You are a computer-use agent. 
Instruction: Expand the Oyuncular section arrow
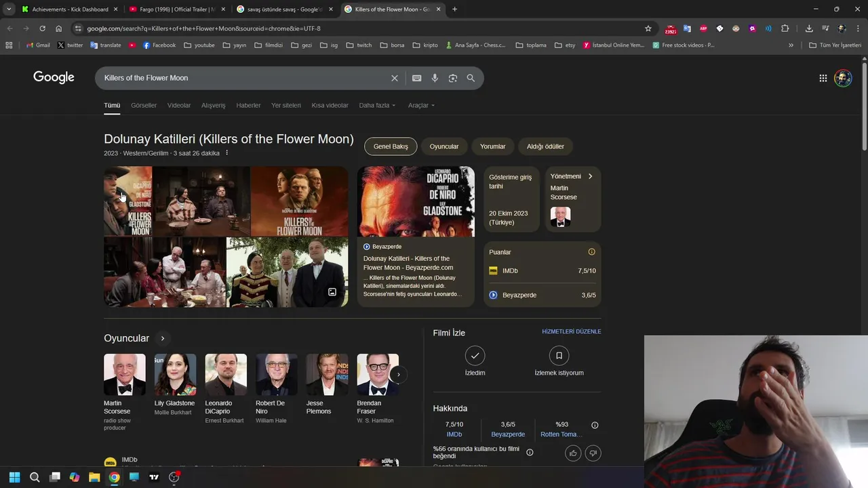point(162,338)
